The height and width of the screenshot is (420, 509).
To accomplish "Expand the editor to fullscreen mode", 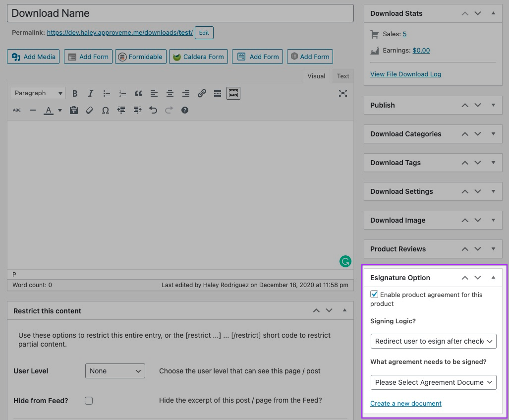I will (x=343, y=93).
